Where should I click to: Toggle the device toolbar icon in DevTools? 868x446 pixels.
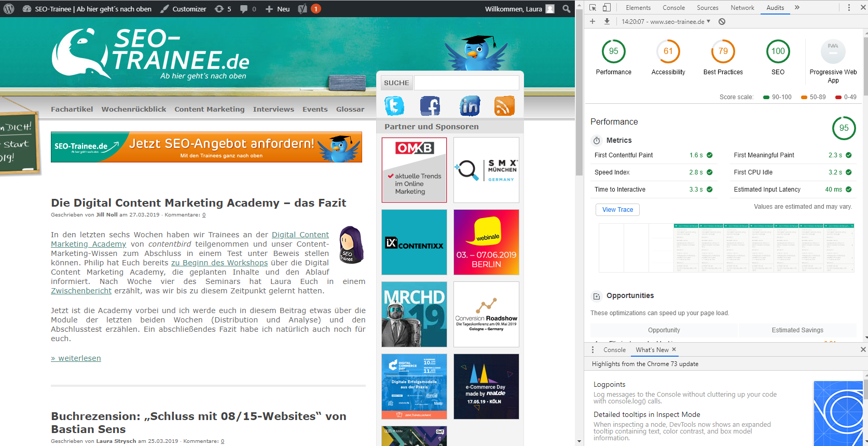pyautogui.click(x=607, y=8)
